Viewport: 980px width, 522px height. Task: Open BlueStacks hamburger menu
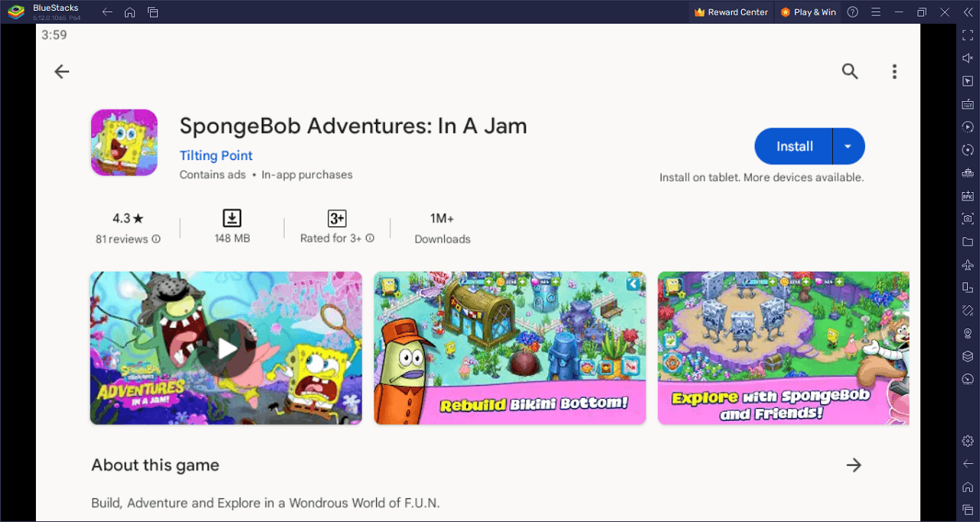pos(876,12)
